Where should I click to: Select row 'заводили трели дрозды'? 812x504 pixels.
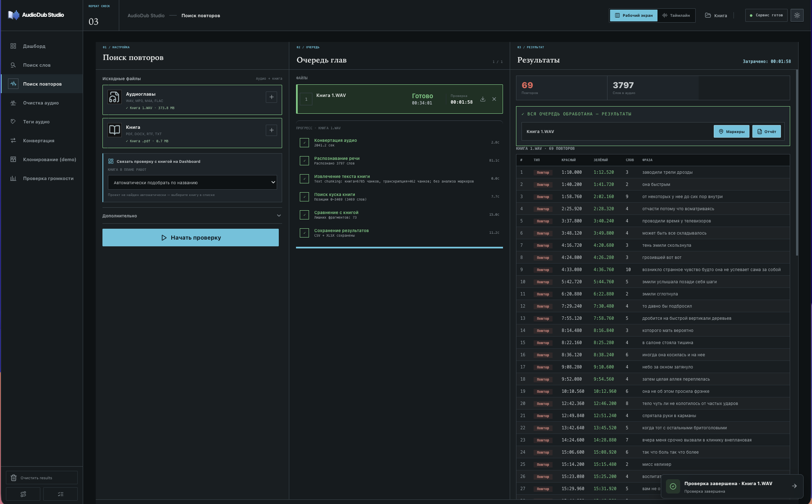(x=653, y=172)
